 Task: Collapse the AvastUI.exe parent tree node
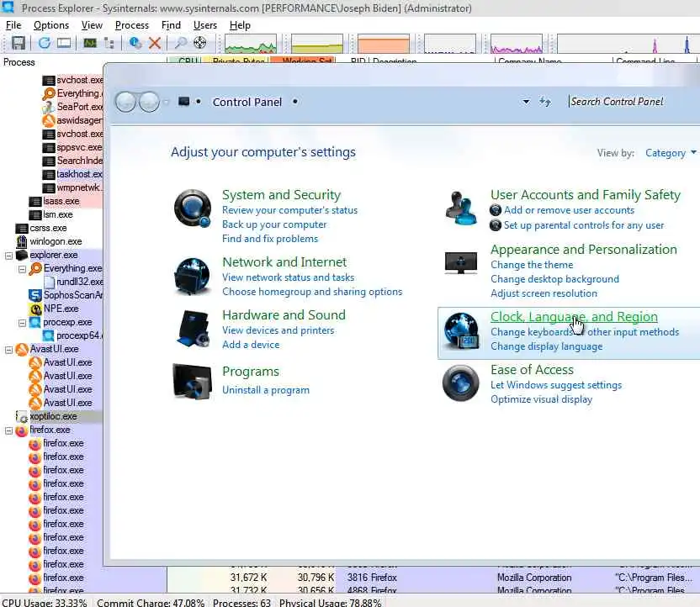tap(8, 350)
